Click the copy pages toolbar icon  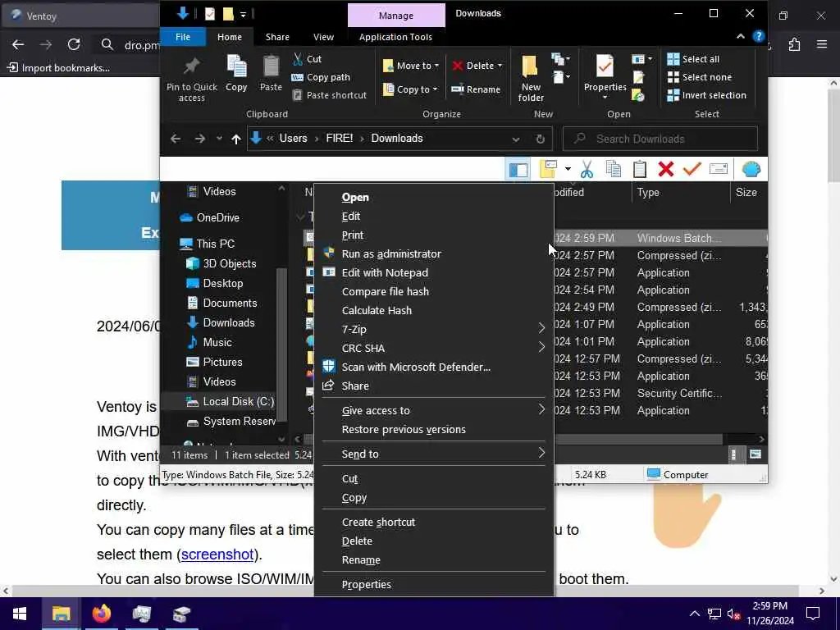pyautogui.click(x=614, y=169)
